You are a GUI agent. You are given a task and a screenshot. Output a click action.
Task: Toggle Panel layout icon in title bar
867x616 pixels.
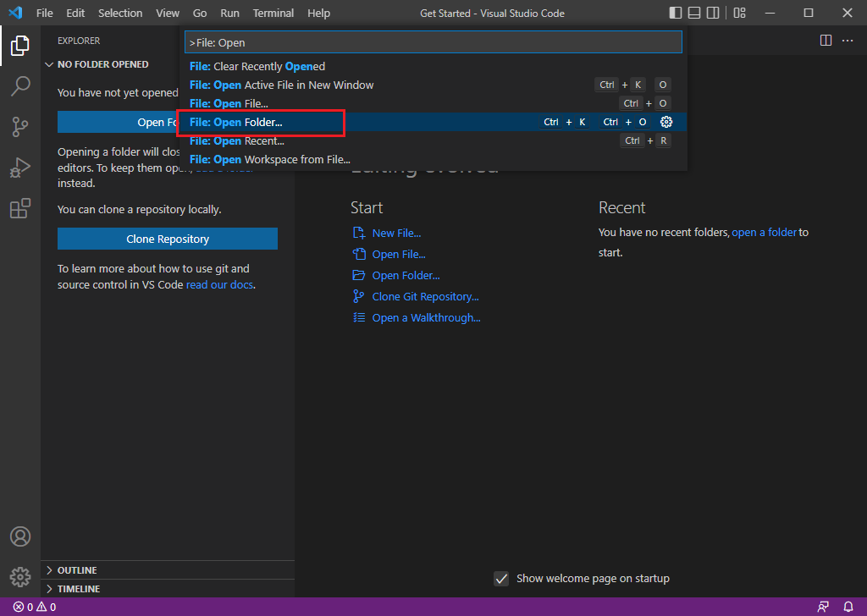(x=694, y=13)
